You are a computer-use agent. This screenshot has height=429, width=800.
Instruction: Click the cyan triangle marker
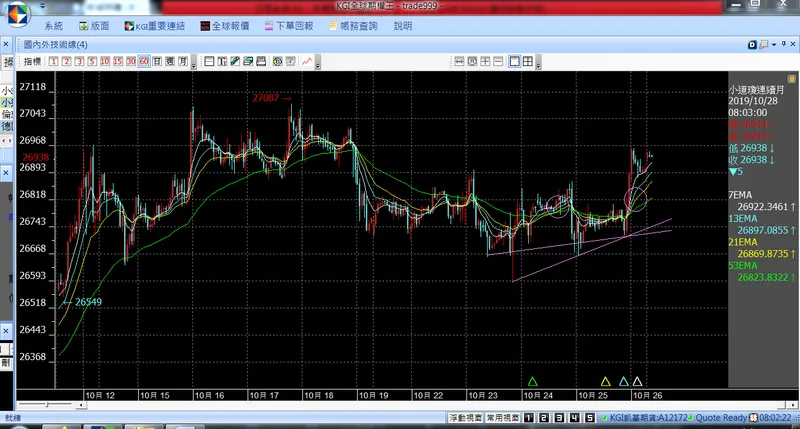coord(623,381)
